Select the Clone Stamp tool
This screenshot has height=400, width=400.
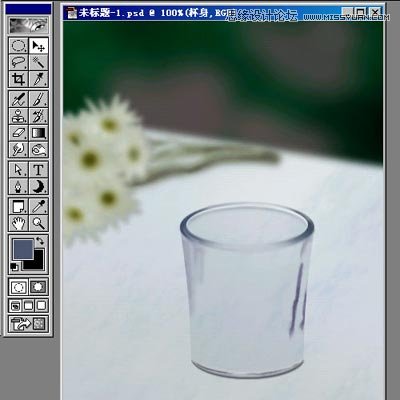19,116
